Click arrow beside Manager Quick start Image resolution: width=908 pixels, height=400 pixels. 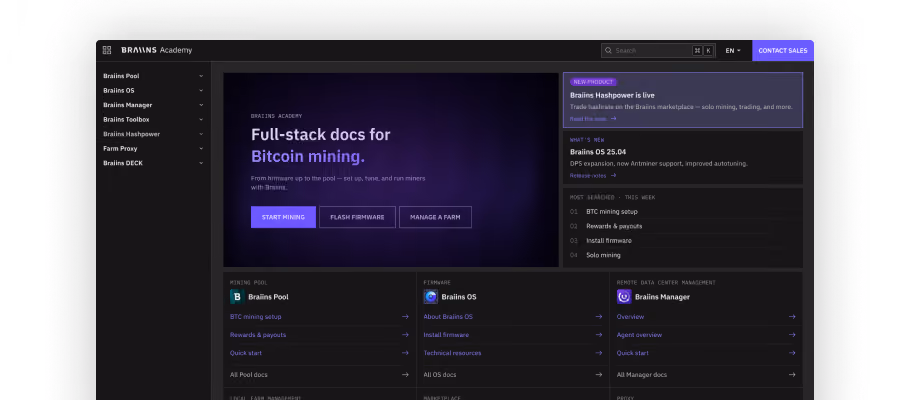pyautogui.click(x=792, y=353)
